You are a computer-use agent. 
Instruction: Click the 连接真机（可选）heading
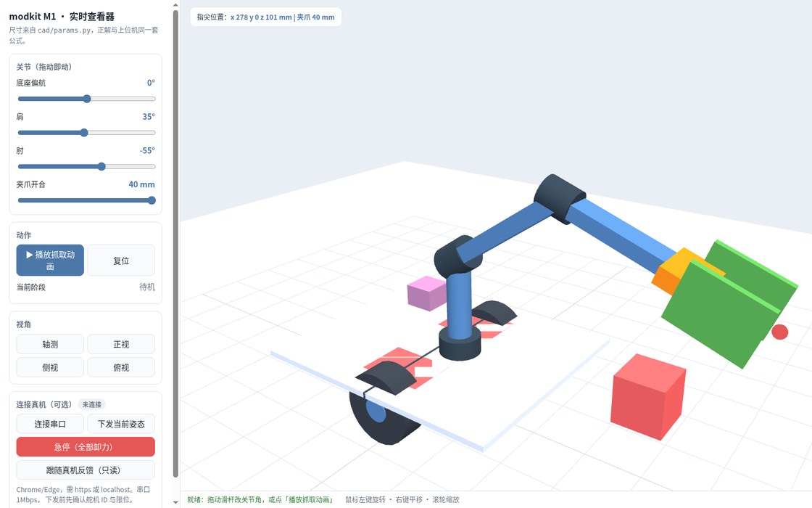pyautogui.click(x=44, y=404)
